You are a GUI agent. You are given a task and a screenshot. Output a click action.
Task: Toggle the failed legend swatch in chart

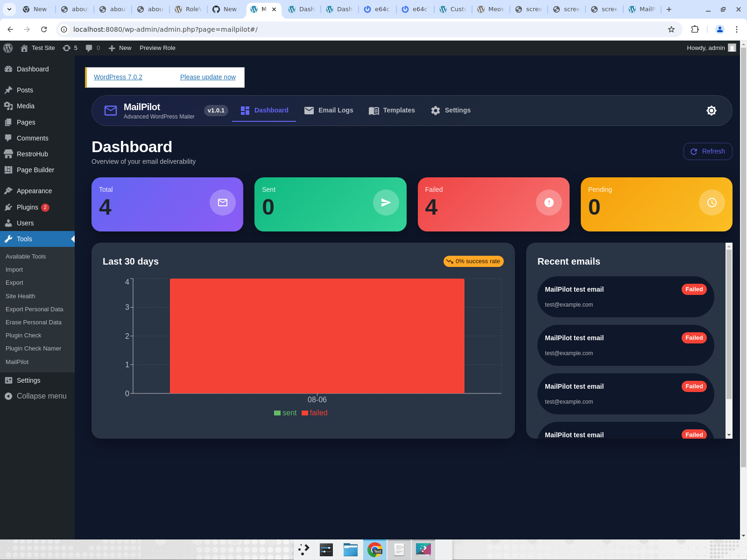tap(305, 413)
